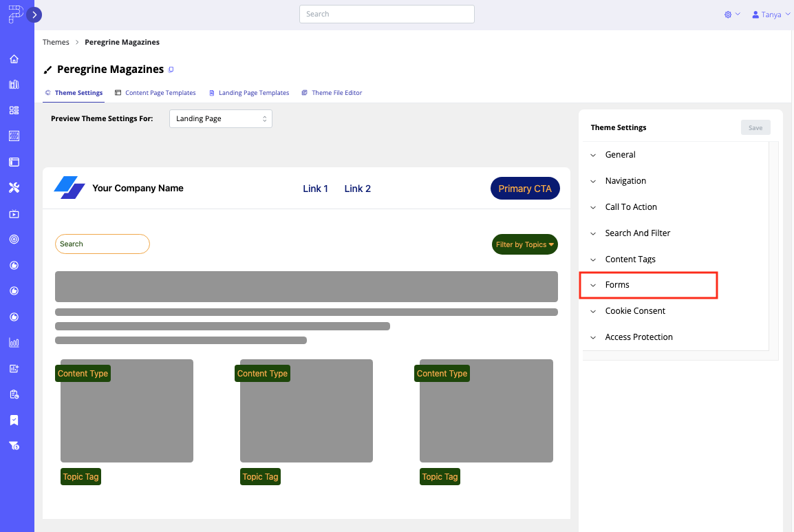Open the content library icon in sidebar

14,84
